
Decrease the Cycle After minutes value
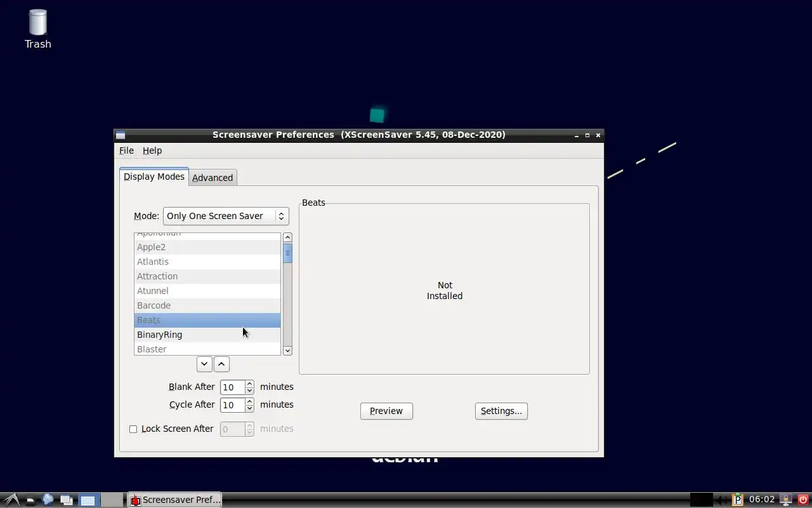[x=249, y=408]
